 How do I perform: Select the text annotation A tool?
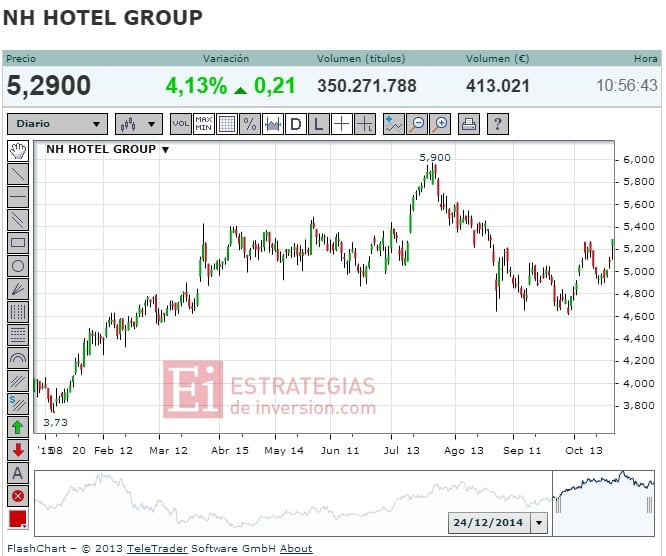tap(18, 473)
